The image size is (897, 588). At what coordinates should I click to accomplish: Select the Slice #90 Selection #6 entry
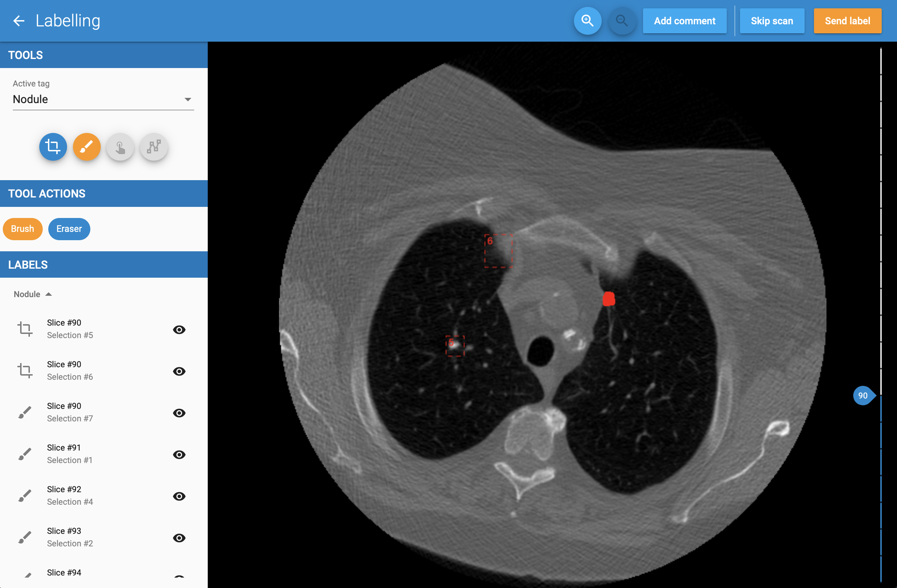[70, 370]
